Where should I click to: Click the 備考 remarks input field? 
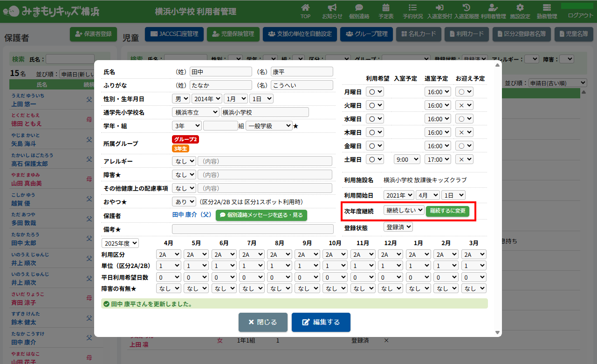(253, 229)
